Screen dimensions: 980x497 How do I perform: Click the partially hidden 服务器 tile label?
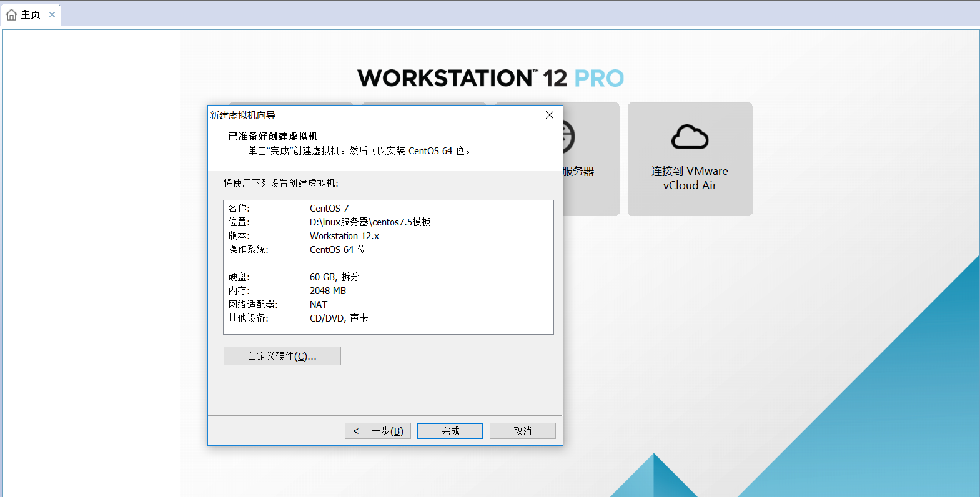coord(578,171)
